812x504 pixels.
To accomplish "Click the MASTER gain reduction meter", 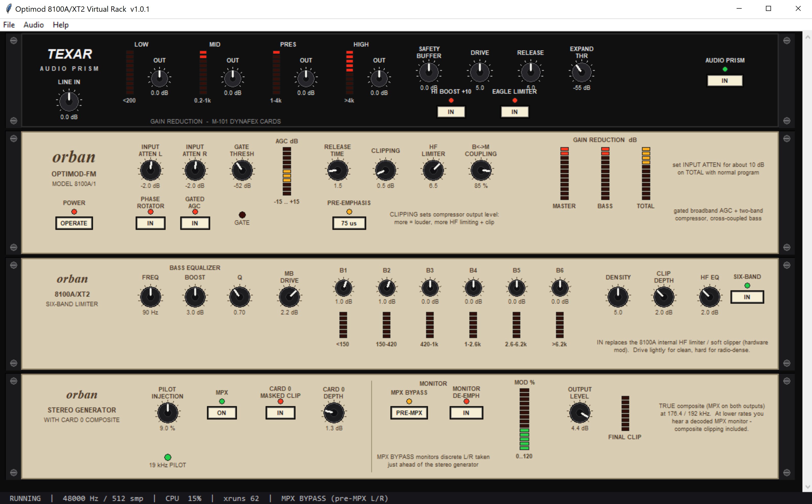I will click(x=564, y=173).
